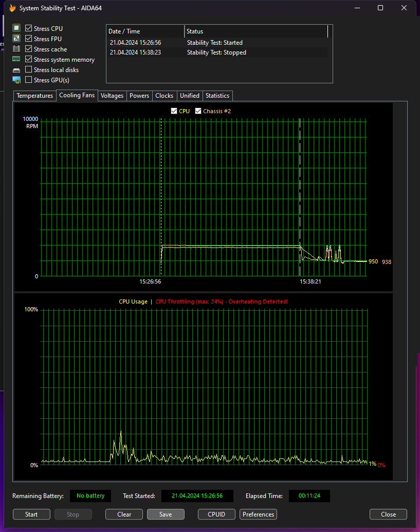Click the memory module icon beside Stress system memory
The height and width of the screenshot is (532, 420).
[16, 60]
